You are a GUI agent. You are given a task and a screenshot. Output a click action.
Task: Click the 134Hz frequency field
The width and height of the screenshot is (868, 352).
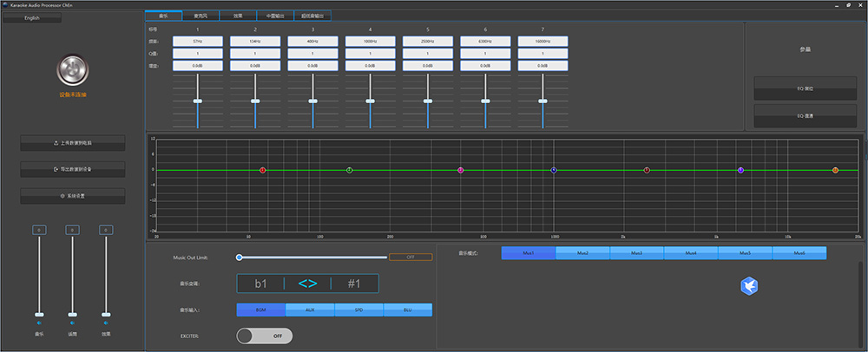[255, 42]
